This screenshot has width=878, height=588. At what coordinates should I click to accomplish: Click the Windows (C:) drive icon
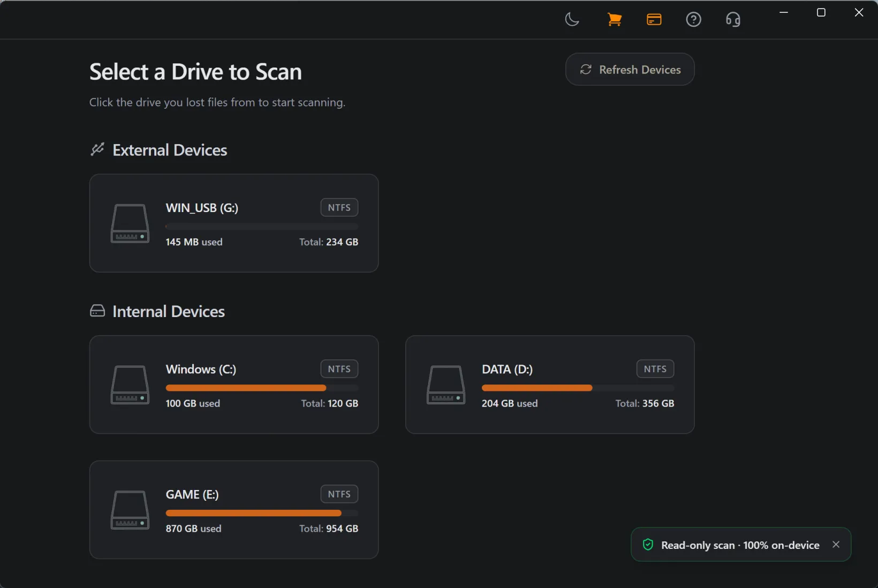point(130,385)
